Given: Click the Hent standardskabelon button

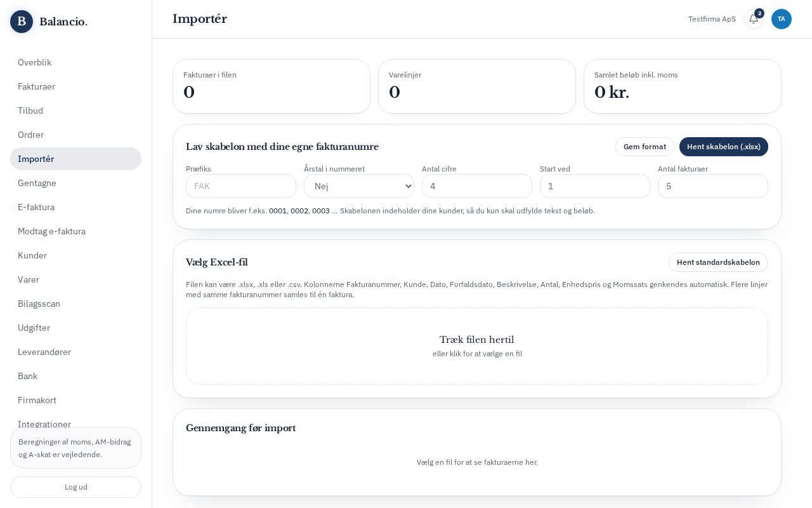Looking at the screenshot, I should [x=718, y=262].
